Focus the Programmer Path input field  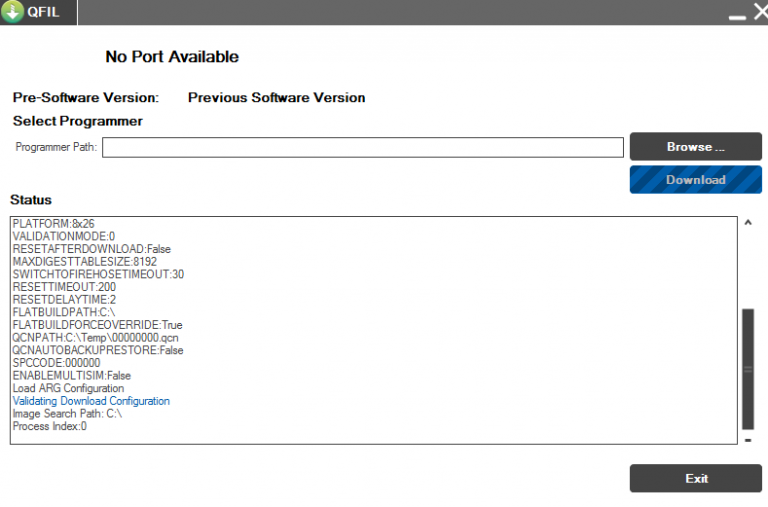click(x=363, y=148)
